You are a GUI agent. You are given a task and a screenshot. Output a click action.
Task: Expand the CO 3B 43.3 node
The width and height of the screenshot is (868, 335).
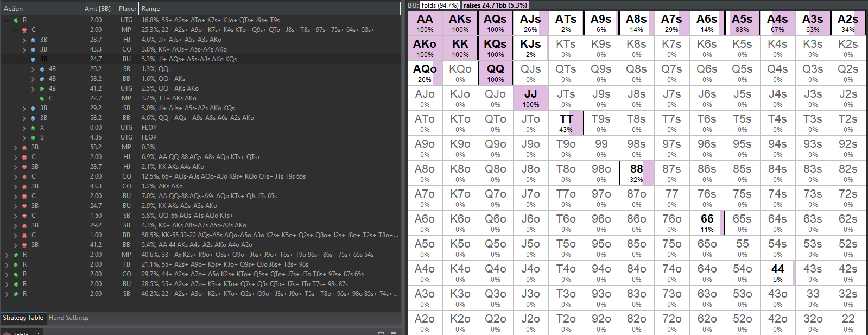pyautogui.click(x=24, y=49)
